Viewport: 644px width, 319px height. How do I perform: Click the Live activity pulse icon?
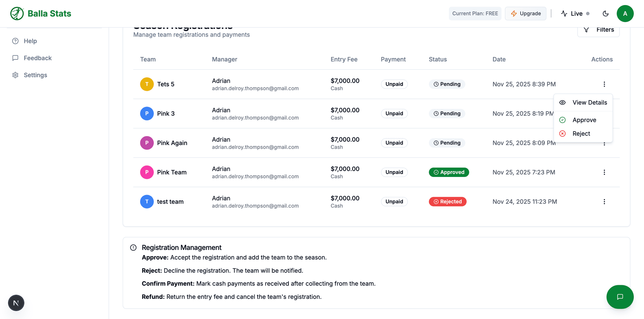click(x=564, y=13)
